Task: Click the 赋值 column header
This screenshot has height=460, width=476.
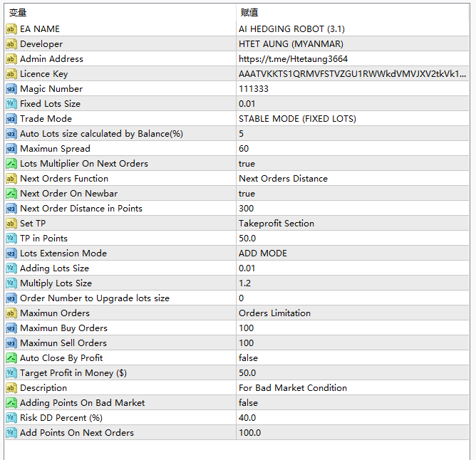Action: tap(249, 12)
